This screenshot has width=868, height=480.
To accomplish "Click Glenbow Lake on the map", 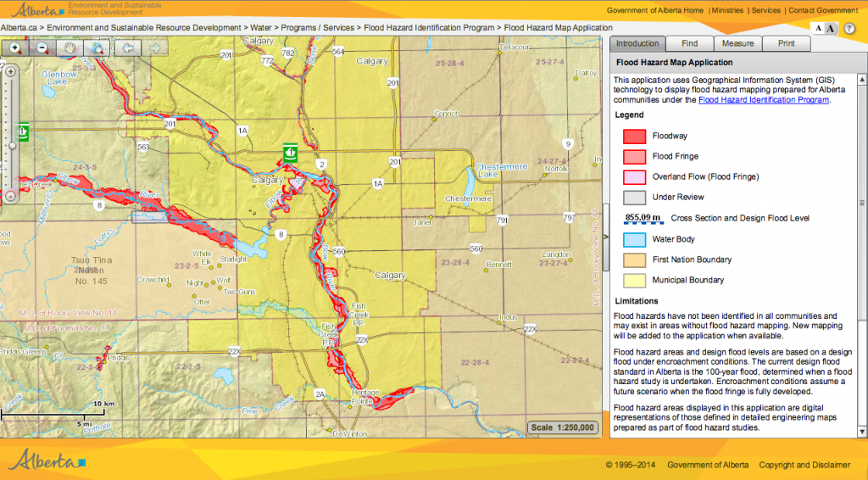I will pyautogui.click(x=58, y=77).
